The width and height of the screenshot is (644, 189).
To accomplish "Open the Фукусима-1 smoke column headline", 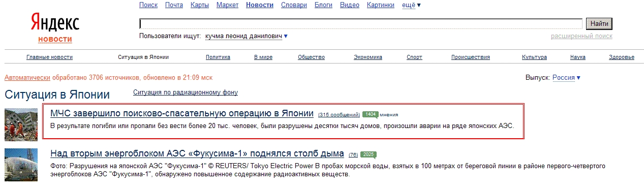I will coord(197,153).
